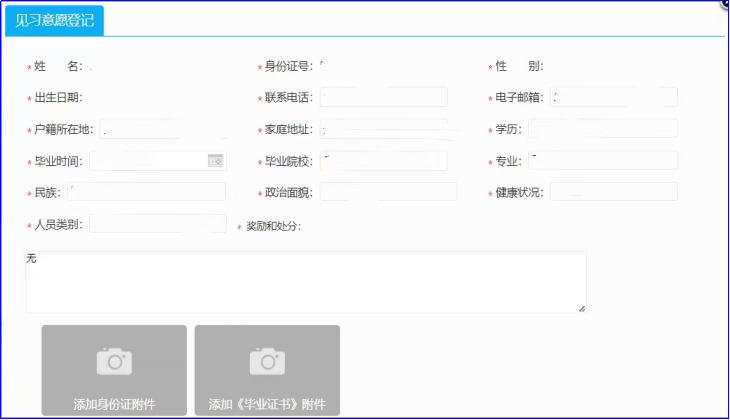Open the 见习意愿登记 tab
The height and width of the screenshot is (420, 730).
pyautogui.click(x=54, y=20)
